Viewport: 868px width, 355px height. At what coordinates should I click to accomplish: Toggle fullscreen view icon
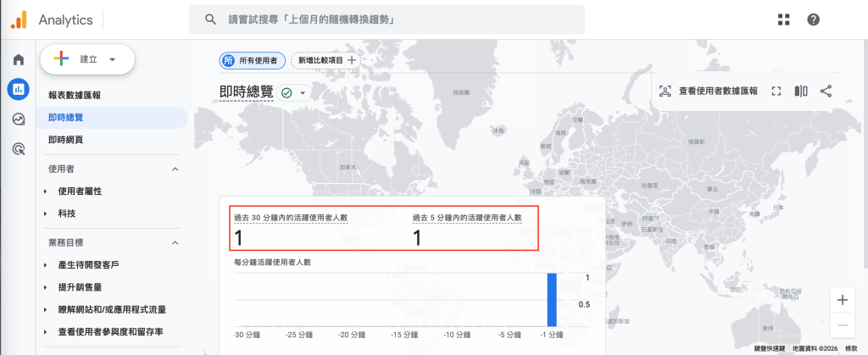tap(776, 92)
